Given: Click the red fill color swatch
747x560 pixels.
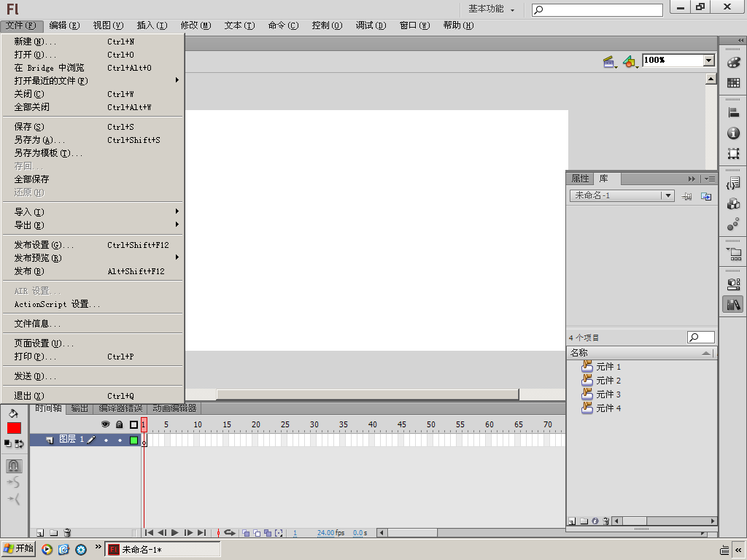Looking at the screenshot, I should [x=14, y=428].
